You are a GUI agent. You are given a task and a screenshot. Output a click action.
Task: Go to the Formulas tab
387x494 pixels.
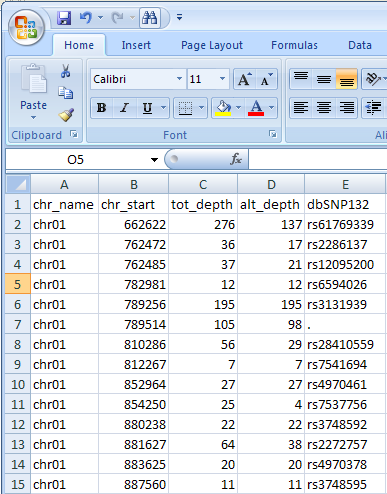coord(294,45)
